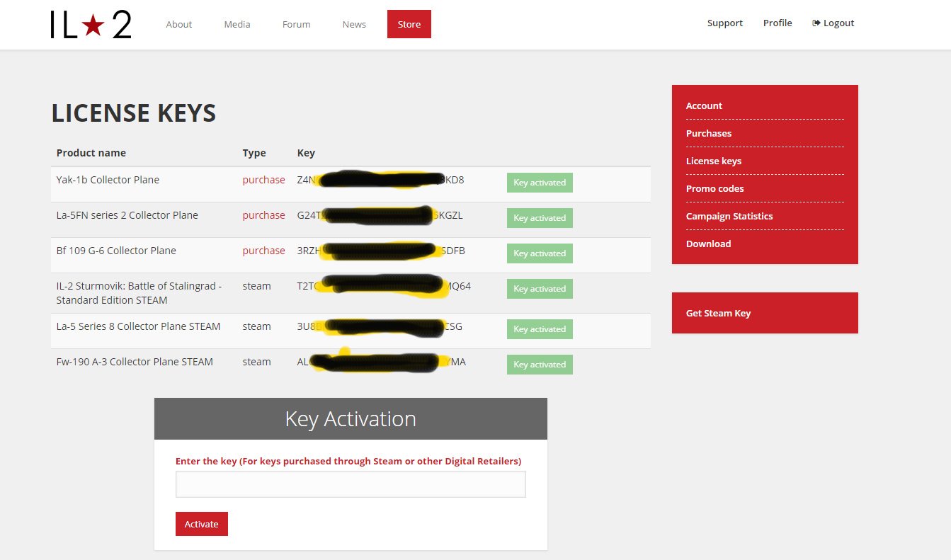Click the Get Steam Key button

pos(765,313)
